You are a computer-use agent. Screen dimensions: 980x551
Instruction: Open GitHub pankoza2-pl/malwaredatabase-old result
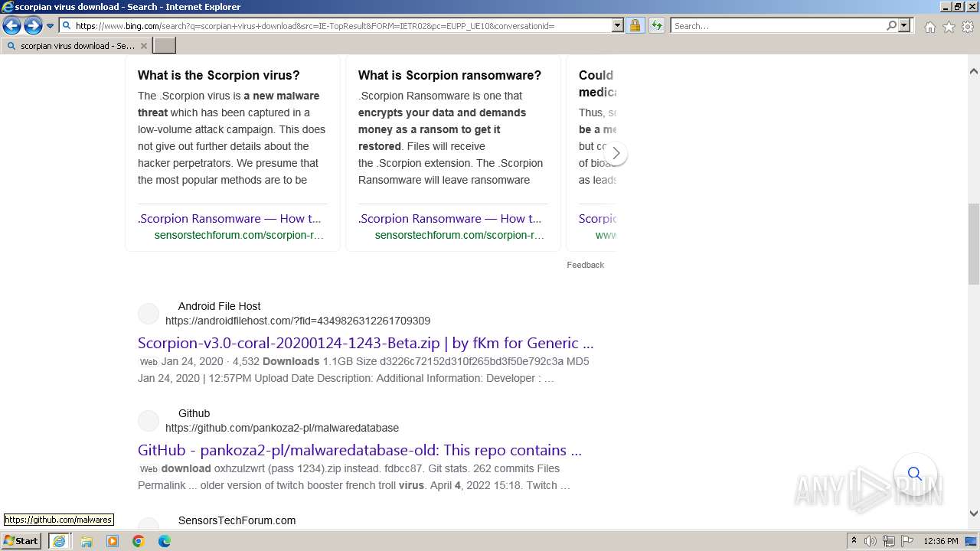coord(360,450)
